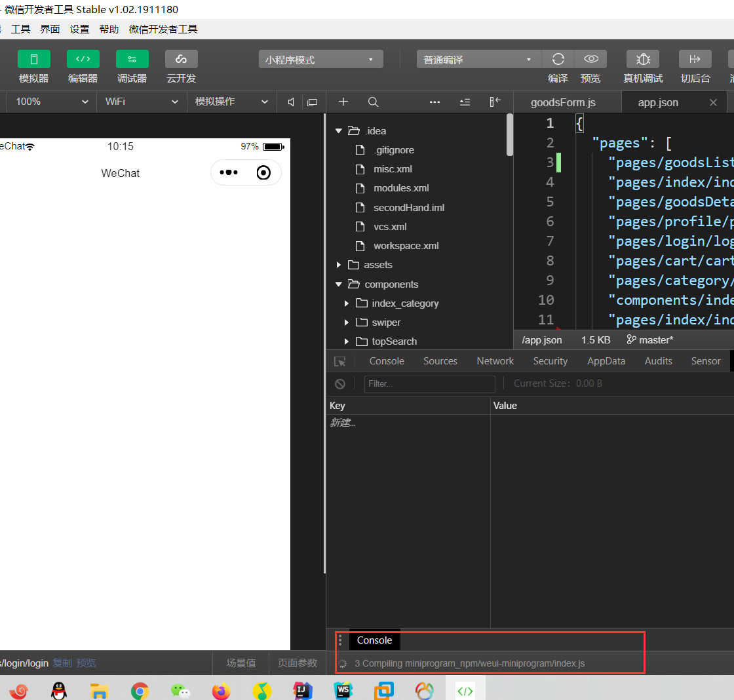Image resolution: width=734 pixels, height=700 pixels.
Task: Click the 页面参数 button
Action: click(x=298, y=663)
